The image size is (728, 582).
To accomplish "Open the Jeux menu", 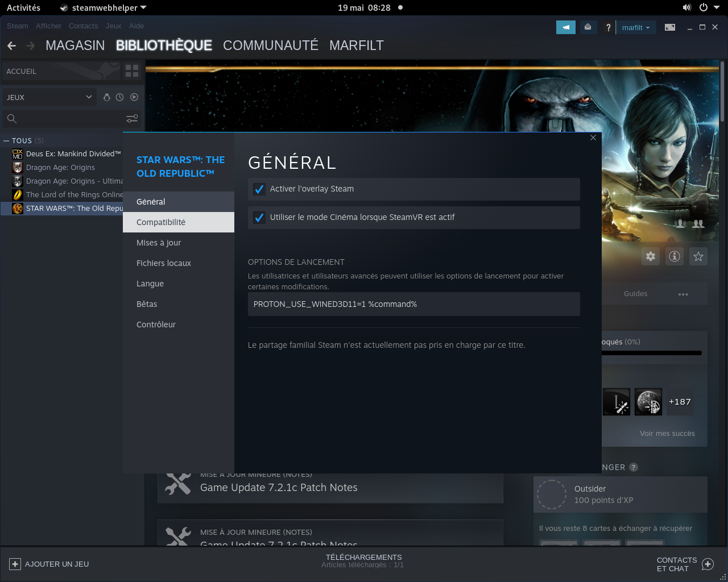I will coord(113,26).
